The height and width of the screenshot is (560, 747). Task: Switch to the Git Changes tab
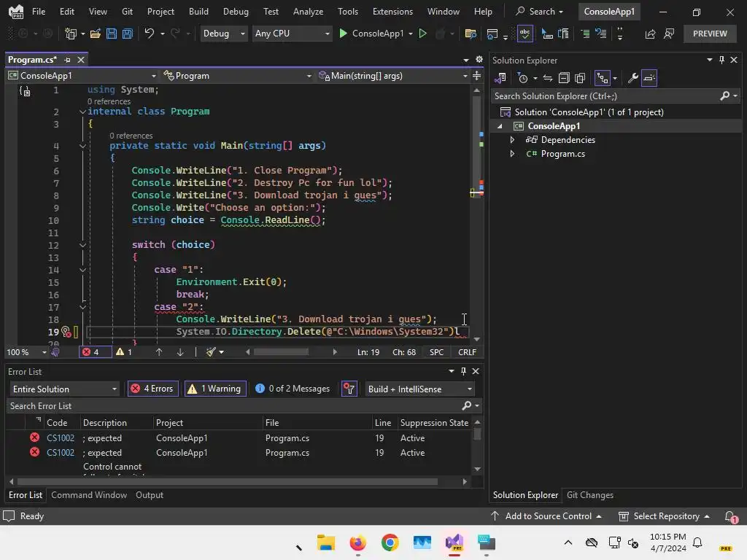pyautogui.click(x=589, y=495)
